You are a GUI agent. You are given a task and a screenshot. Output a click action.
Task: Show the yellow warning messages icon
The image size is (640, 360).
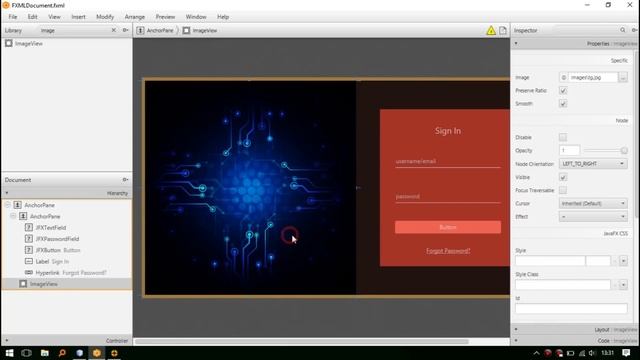[491, 30]
